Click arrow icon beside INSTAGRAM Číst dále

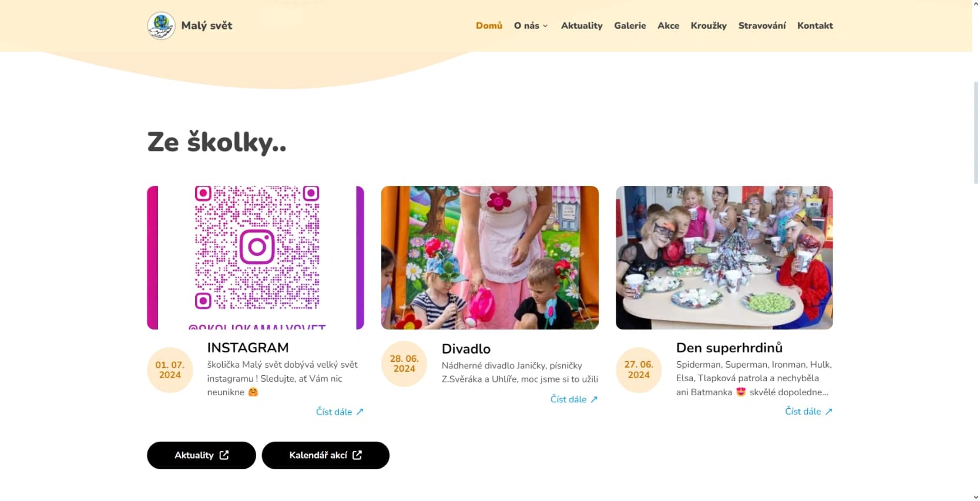360,412
